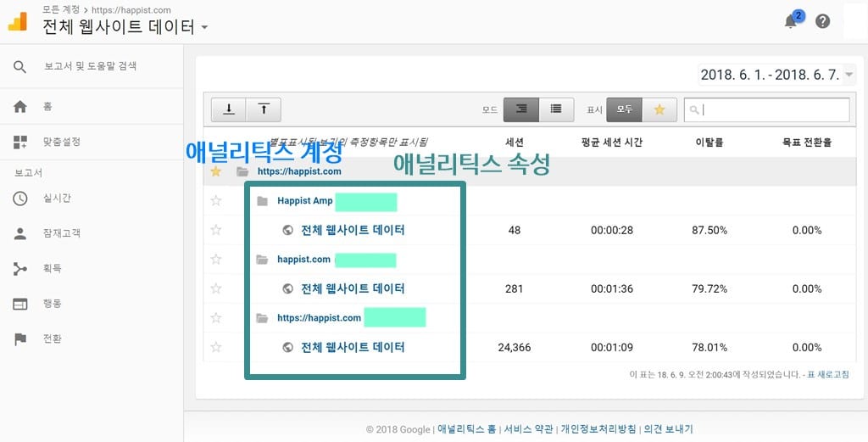Screen dimensions: 868x442
Task: Collapse the https://happist.com account folder
Action: 242,171
